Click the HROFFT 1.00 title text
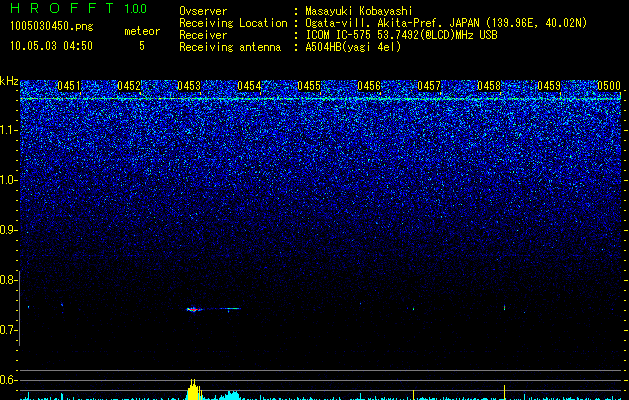Viewport: 629px width, 400px height. point(79,8)
